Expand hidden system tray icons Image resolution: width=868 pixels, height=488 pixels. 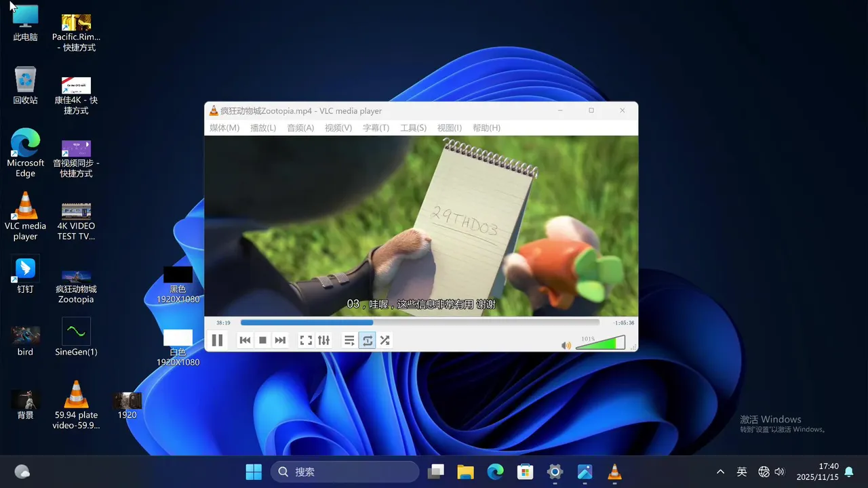tap(720, 472)
